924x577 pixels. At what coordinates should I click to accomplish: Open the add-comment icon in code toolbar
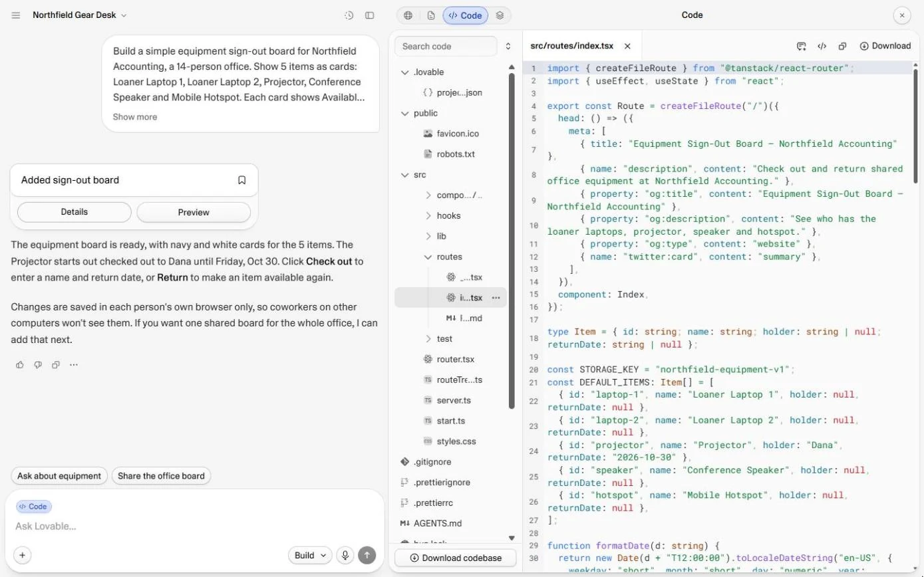802,46
